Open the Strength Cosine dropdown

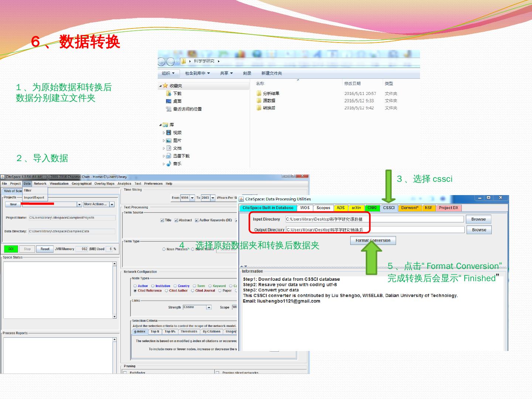coord(209,307)
